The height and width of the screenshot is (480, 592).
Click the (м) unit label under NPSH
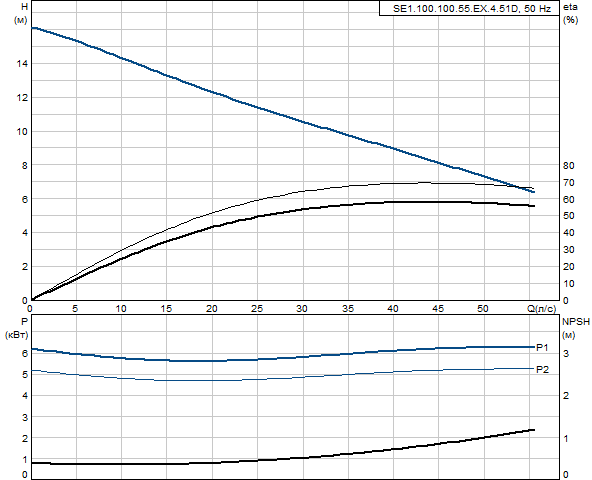tap(569, 335)
